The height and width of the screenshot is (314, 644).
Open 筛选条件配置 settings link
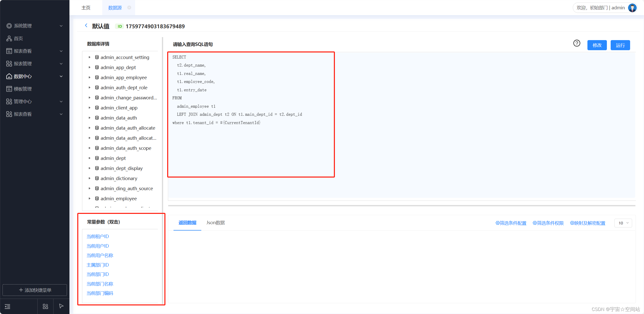coord(511,223)
